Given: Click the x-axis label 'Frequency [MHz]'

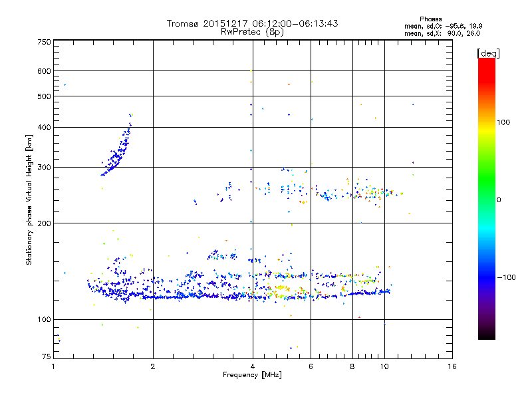Looking at the screenshot, I should tap(252, 375).
